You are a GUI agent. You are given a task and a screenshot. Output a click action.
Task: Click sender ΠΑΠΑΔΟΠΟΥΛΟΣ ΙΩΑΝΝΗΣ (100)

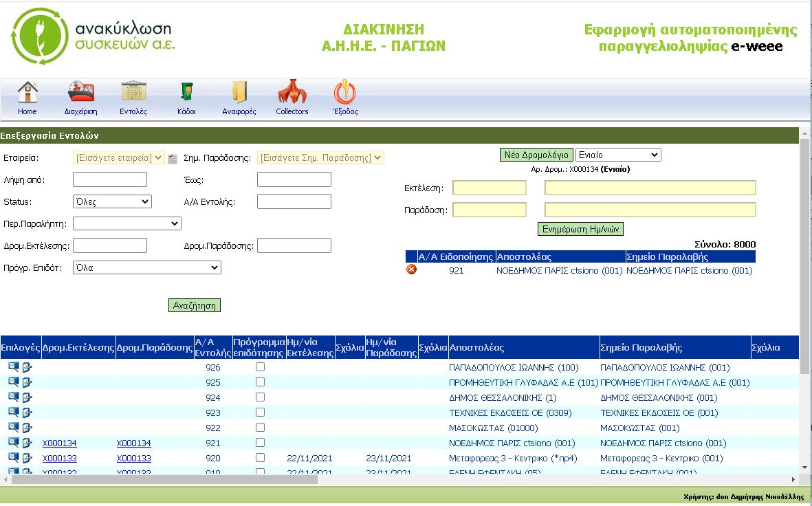click(514, 367)
